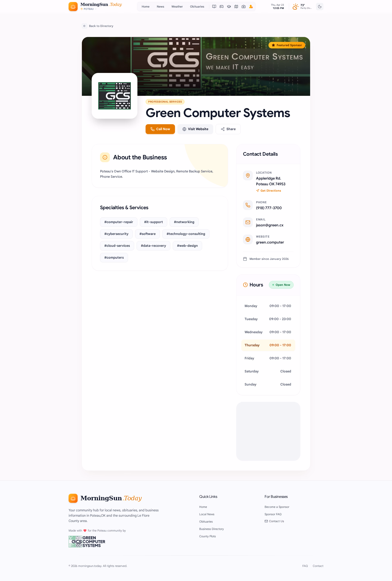Click Visit Website button
The image size is (392, 581).
coord(195,129)
